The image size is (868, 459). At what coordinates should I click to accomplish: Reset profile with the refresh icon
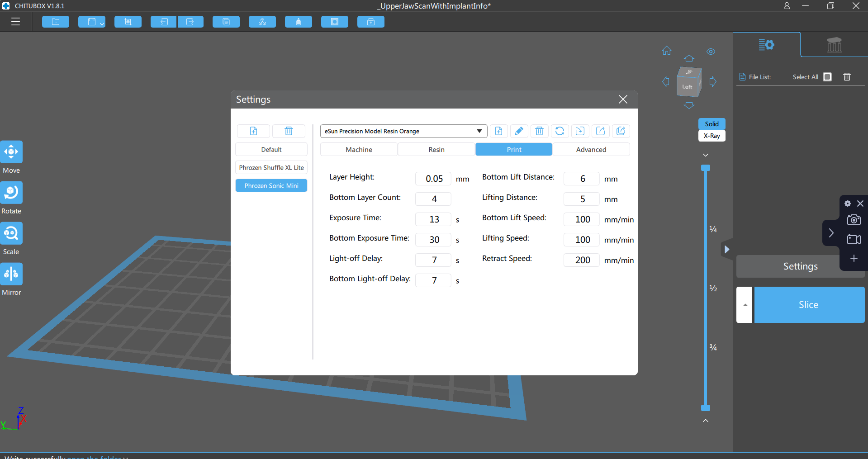click(x=560, y=131)
